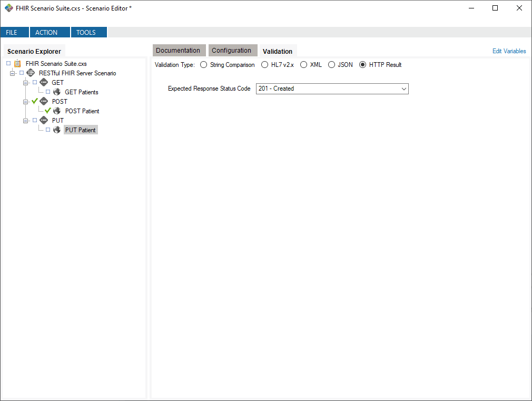Choose the String Comparison validation type

click(203, 64)
